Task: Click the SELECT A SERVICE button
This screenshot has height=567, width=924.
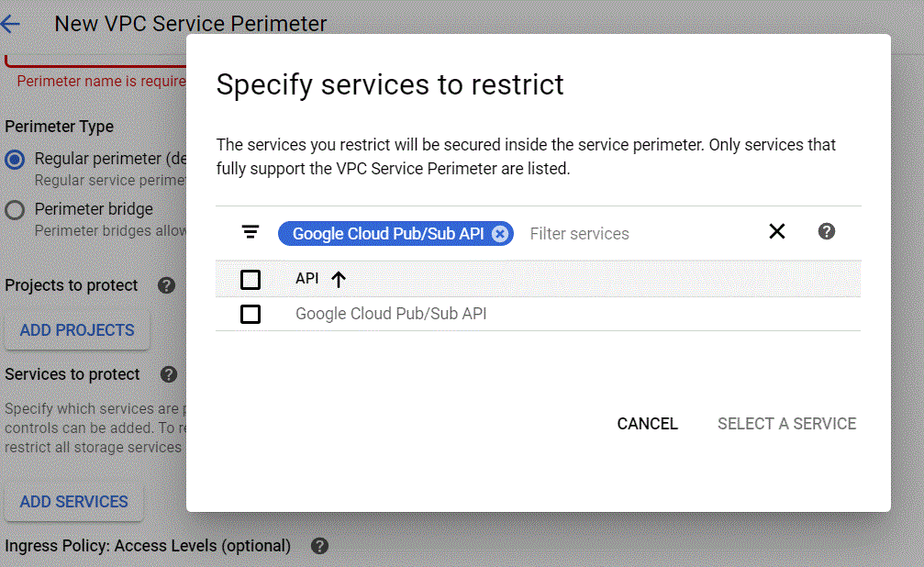Action: tap(786, 424)
